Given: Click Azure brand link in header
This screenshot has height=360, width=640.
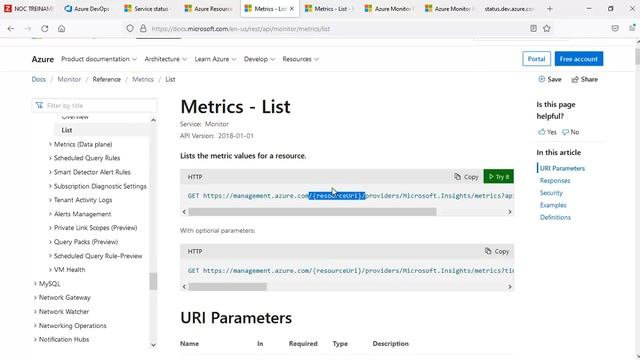Looking at the screenshot, I should pyautogui.click(x=42, y=59).
